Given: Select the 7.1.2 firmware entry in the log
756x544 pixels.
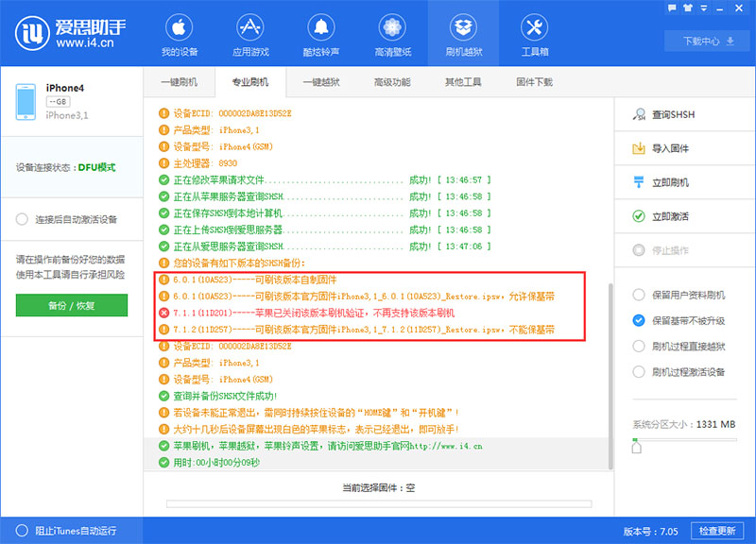Looking at the screenshot, I should (378, 330).
